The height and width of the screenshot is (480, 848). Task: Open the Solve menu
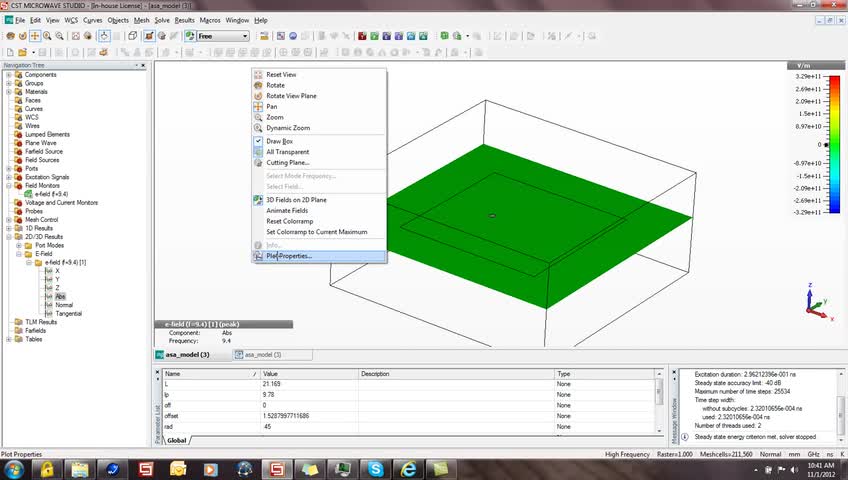[162, 20]
